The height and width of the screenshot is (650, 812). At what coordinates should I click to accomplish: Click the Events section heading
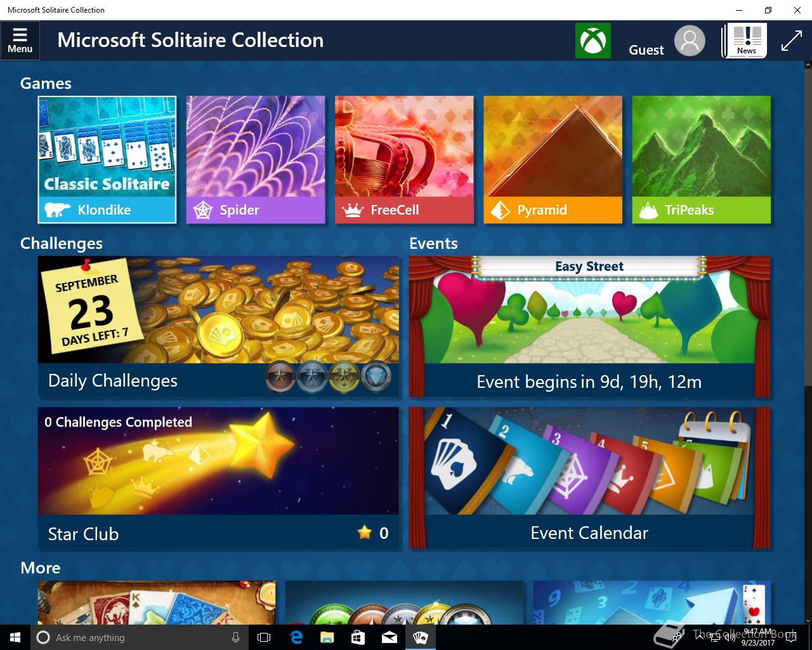pyautogui.click(x=433, y=243)
